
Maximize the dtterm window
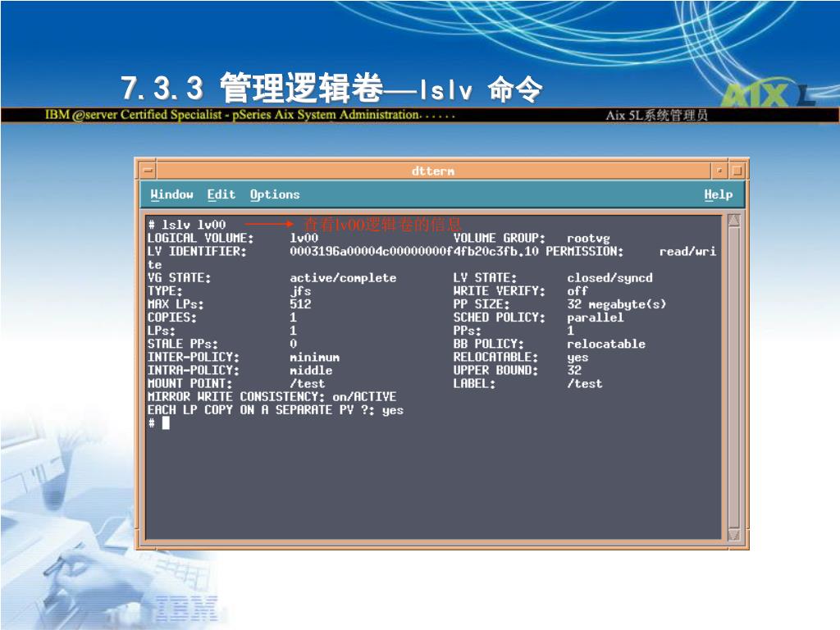737,171
